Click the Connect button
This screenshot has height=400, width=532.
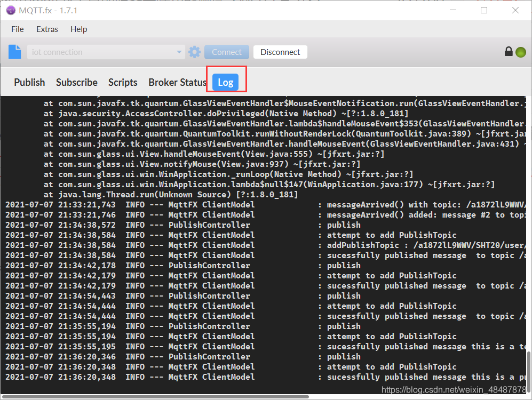227,52
